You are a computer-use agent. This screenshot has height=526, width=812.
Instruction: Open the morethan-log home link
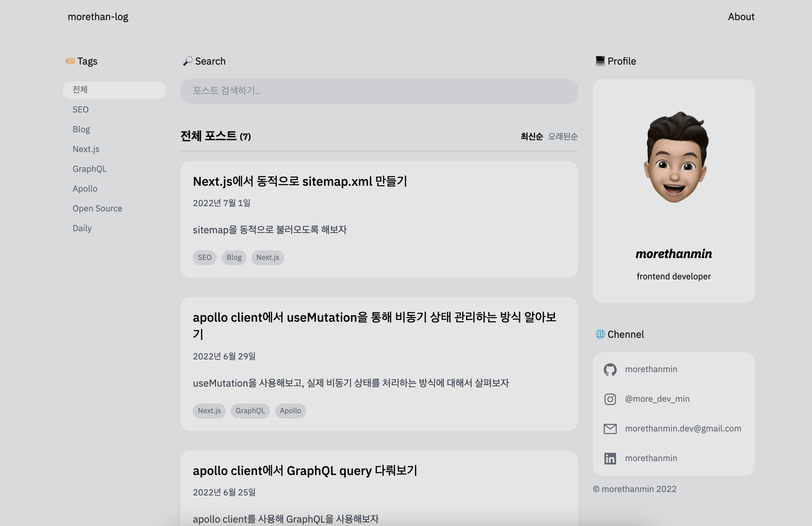[98, 17]
